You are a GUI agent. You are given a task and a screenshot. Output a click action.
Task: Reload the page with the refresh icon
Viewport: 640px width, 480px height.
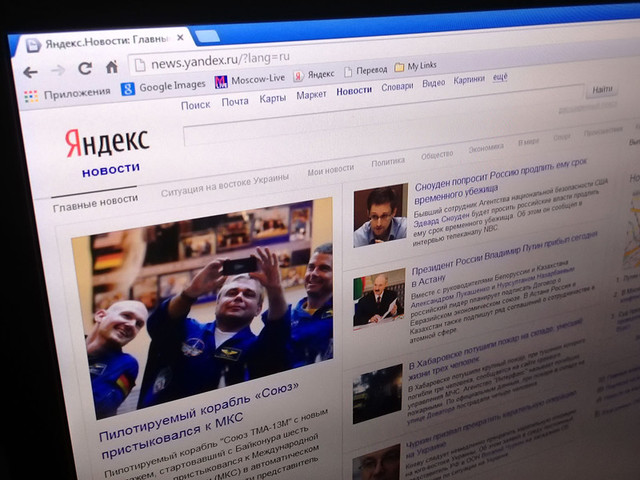[85, 68]
